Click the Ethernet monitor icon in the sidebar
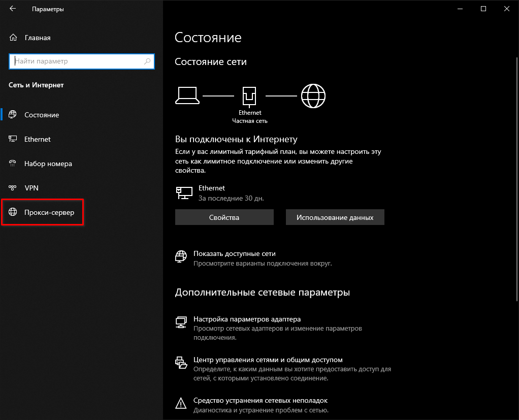 [13, 139]
